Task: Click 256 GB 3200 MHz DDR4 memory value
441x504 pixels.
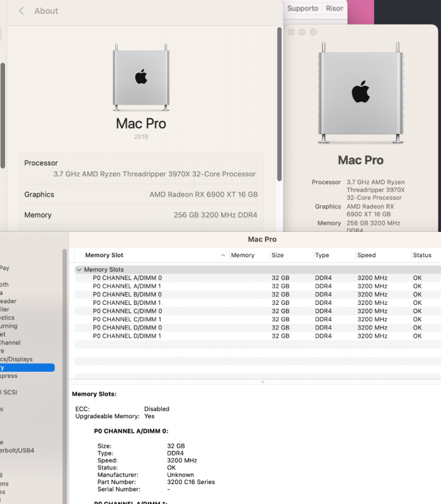Action: (x=215, y=215)
